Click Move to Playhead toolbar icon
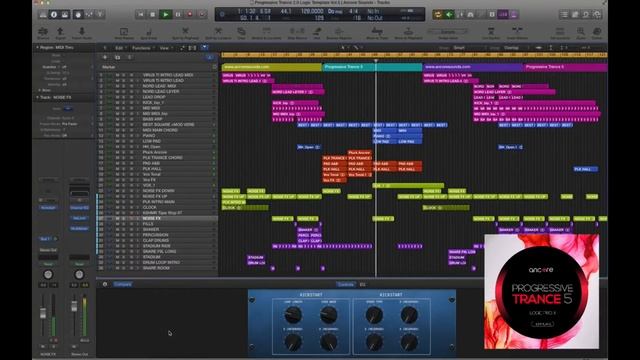 [x=408, y=33]
